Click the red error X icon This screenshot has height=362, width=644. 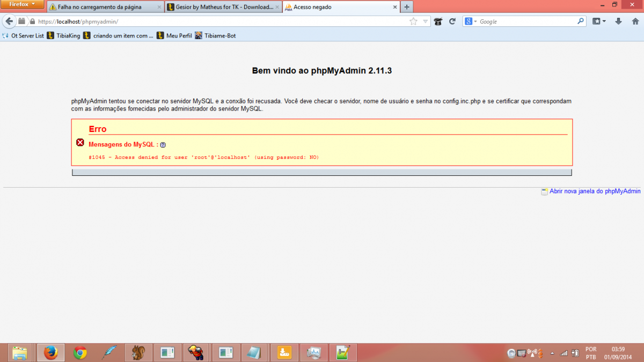pyautogui.click(x=80, y=142)
